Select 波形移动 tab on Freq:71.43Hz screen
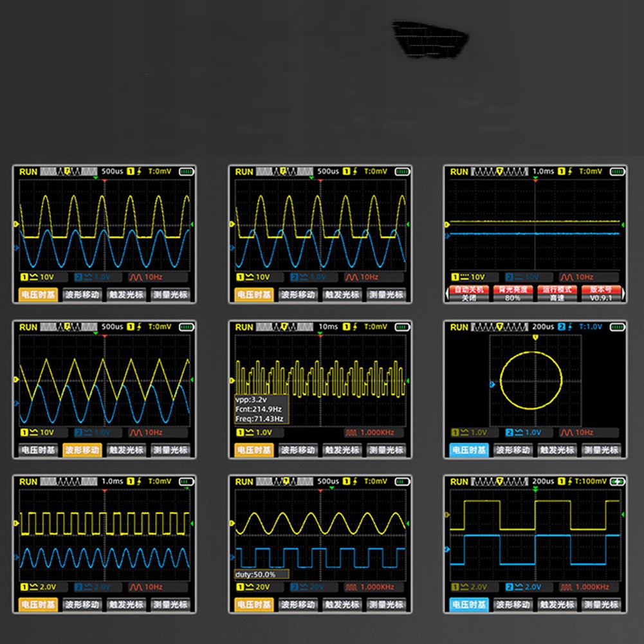This screenshot has height=644, width=644. [298, 450]
